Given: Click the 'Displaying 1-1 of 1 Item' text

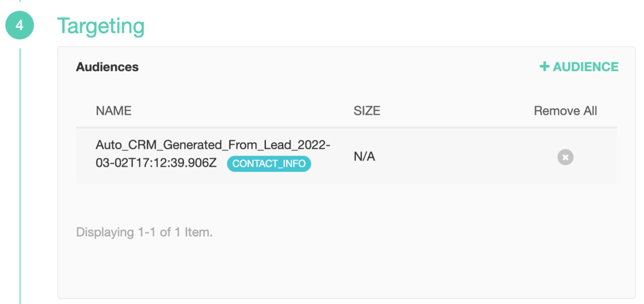Looking at the screenshot, I should click(144, 232).
